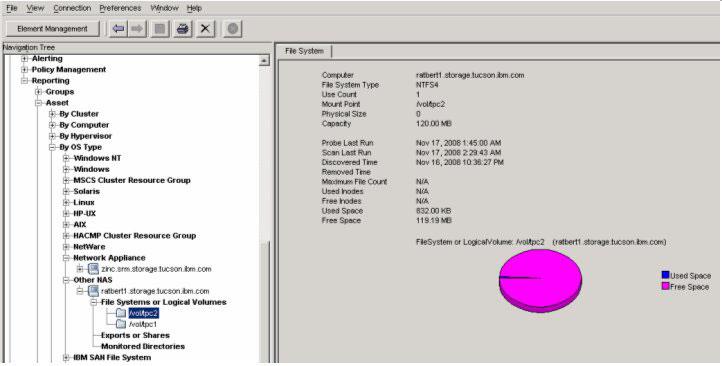
Task: Expand the Solaris node
Action: [x=66, y=191]
